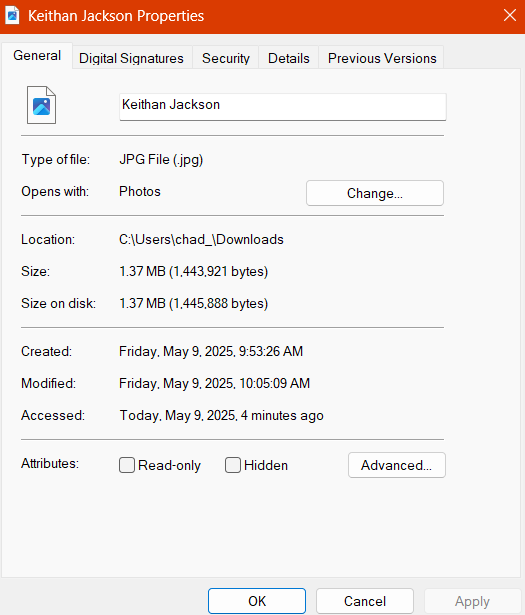525x615 pixels.
Task: Close the Keithan Jackson Properties dialog
Action: tap(510, 16)
